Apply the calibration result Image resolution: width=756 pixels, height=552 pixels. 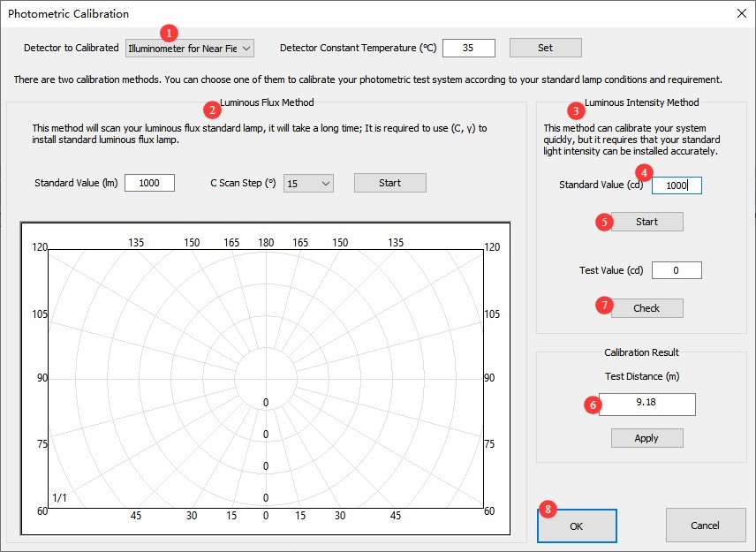647,438
